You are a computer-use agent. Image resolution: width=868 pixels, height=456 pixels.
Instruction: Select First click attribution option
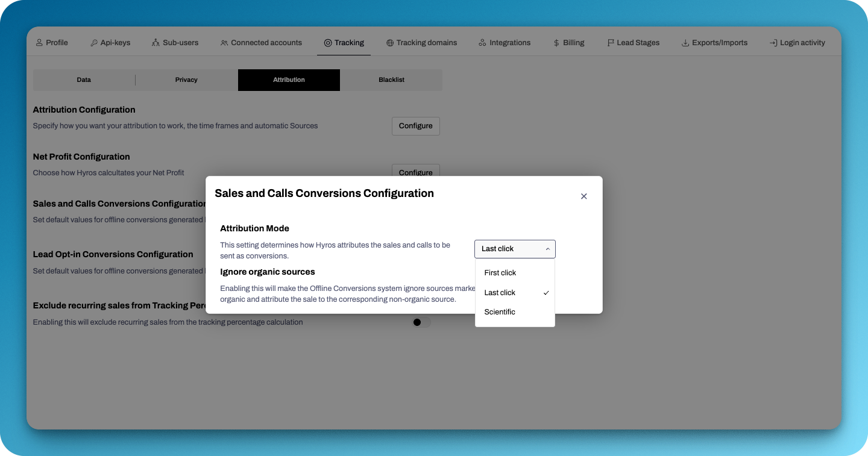point(500,273)
